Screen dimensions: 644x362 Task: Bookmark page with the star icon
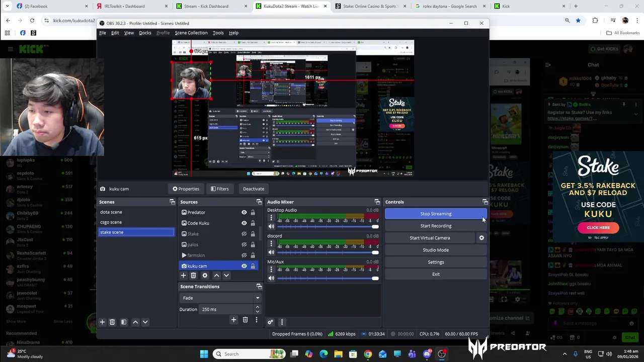point(578,20)
